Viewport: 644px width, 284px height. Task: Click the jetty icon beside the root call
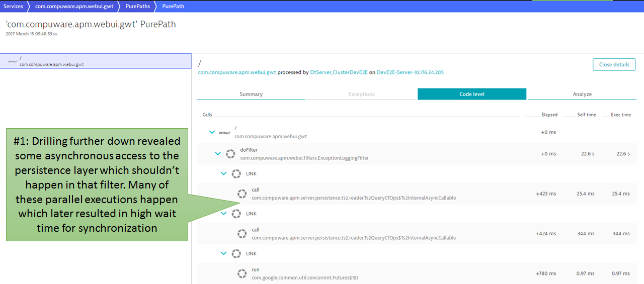pos(225,133)
